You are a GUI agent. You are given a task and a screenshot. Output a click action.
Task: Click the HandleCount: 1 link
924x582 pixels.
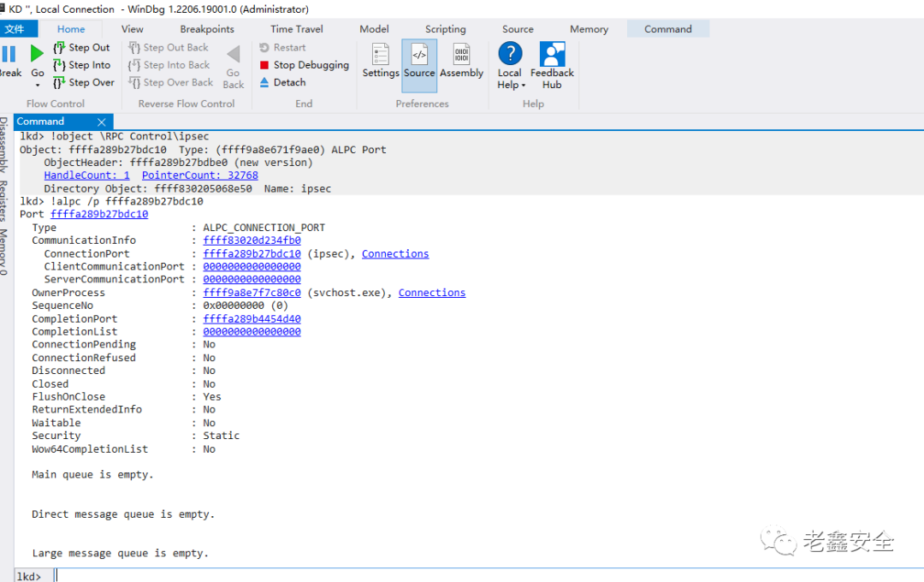[x=86, y=175]
